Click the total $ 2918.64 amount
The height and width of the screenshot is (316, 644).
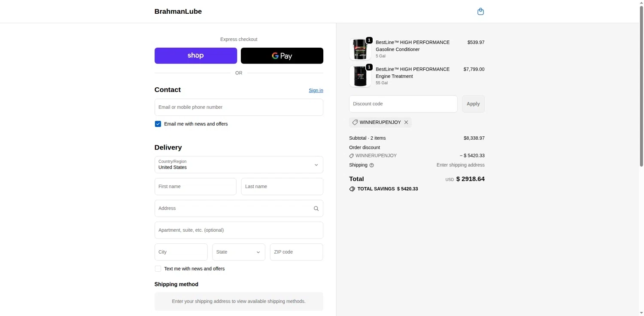point(470,179)
